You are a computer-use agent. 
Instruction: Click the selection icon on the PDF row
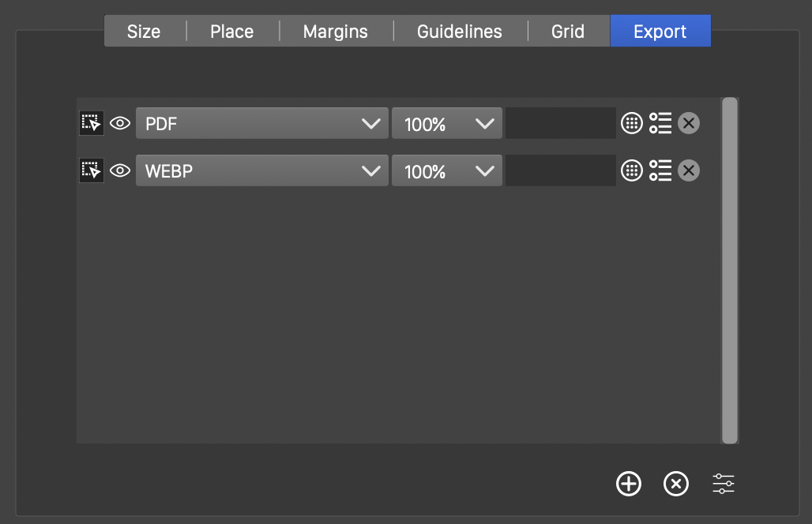point(92,123)
